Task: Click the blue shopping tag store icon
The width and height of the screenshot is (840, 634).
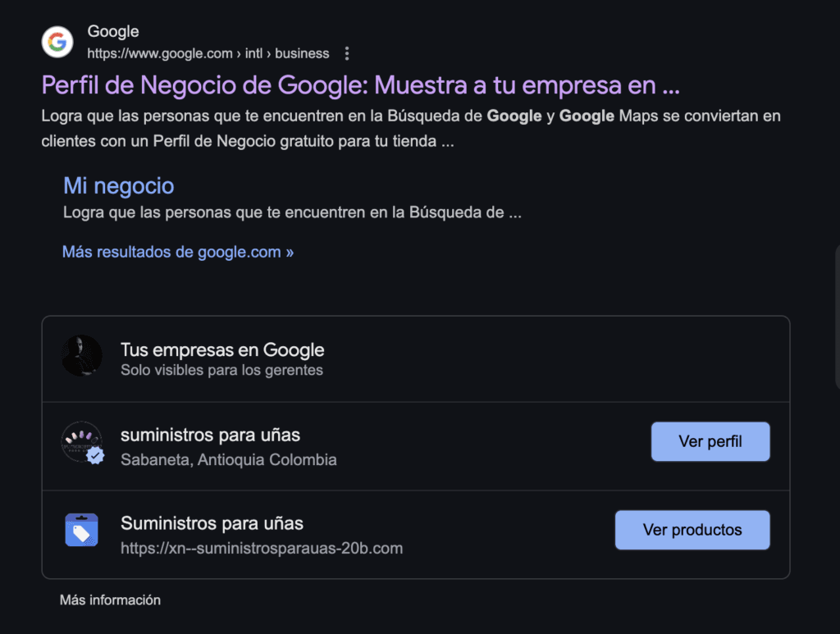Action: coord(82,531)
